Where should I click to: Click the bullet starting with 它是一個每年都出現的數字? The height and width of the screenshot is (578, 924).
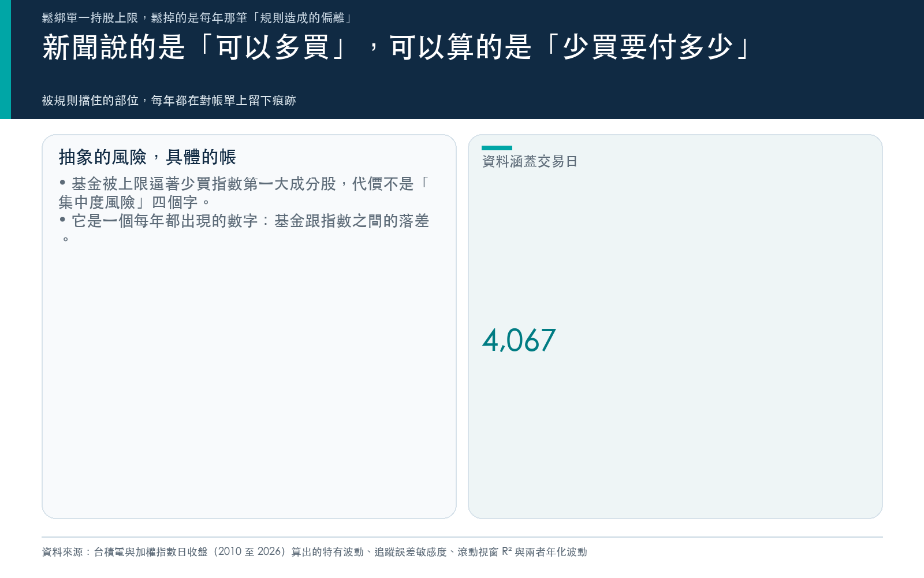point(244,229)
